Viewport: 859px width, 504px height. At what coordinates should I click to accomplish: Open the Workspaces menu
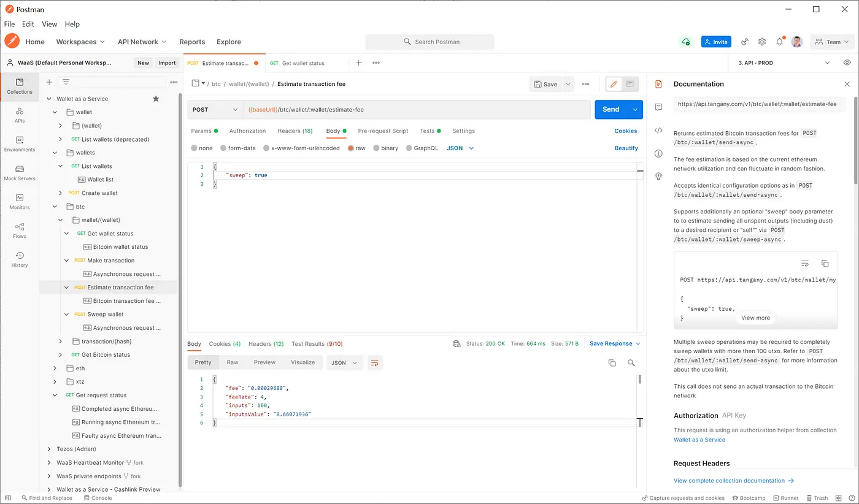tap(80, 42)
